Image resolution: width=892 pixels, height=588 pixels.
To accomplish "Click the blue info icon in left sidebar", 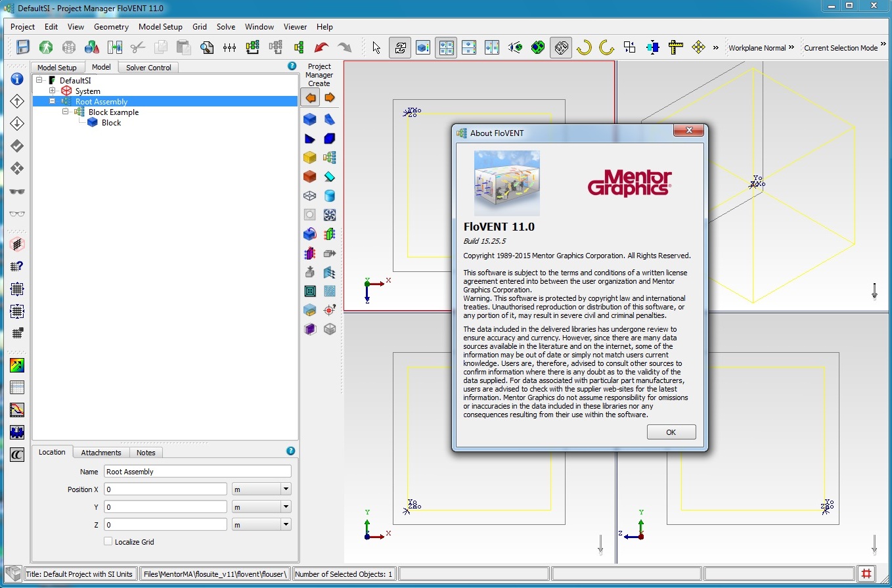I will pos(17,79).
